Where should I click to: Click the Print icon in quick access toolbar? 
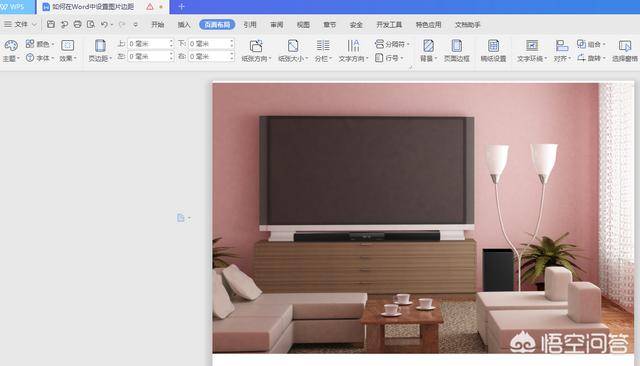point(77,24)
